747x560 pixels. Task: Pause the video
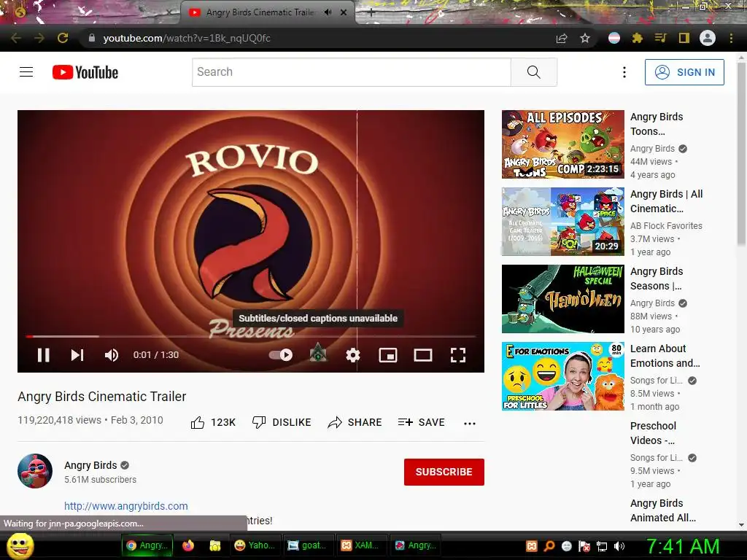tap(43, 355)
